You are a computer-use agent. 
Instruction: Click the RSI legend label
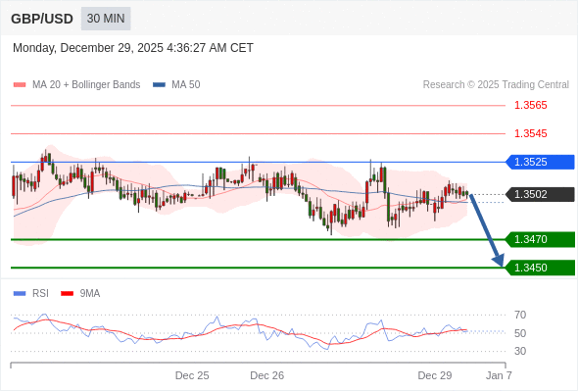coord(40,294)
